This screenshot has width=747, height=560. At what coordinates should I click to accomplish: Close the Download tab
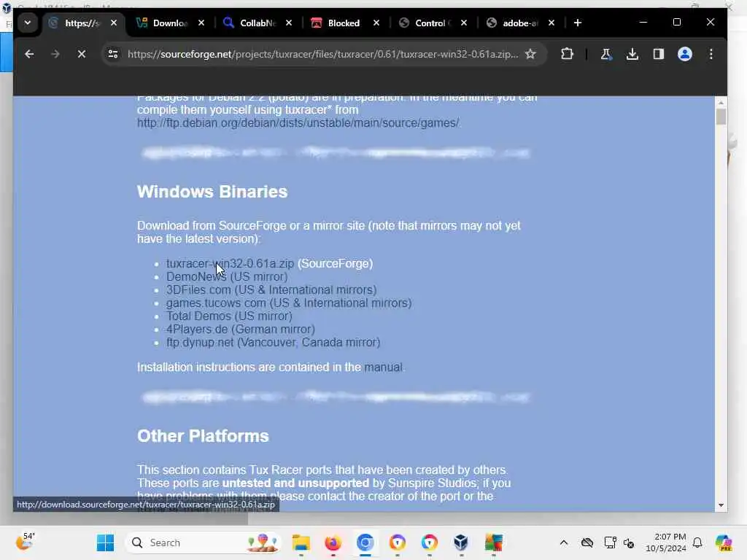201,23
